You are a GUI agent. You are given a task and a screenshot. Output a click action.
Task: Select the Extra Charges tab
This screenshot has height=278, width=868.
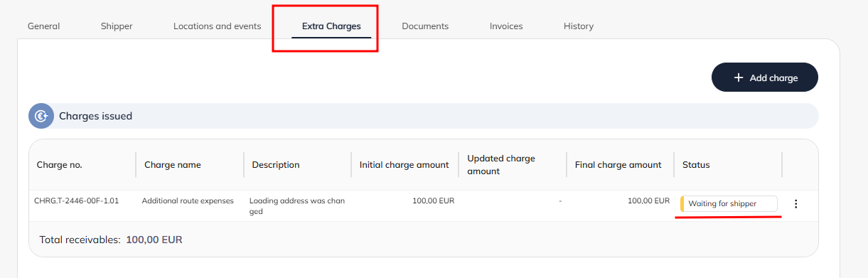click(331, 26)
